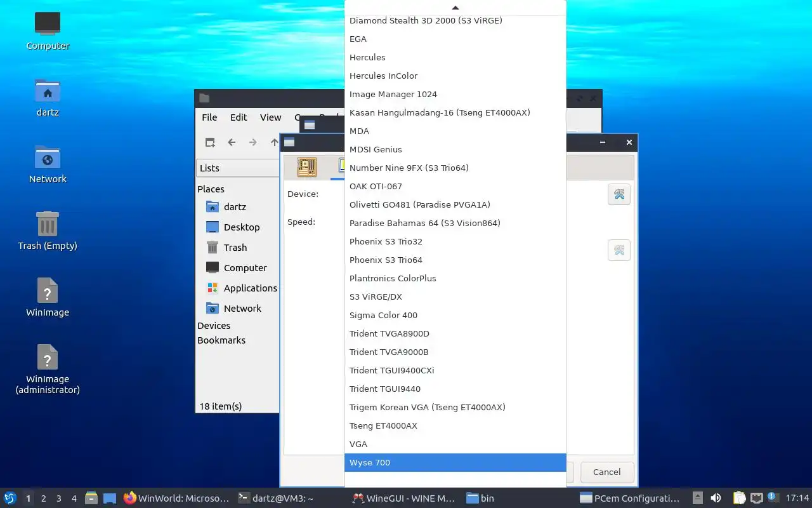Click the network status tray icon
Screen dimensions: 812x508
pos(757,498)
